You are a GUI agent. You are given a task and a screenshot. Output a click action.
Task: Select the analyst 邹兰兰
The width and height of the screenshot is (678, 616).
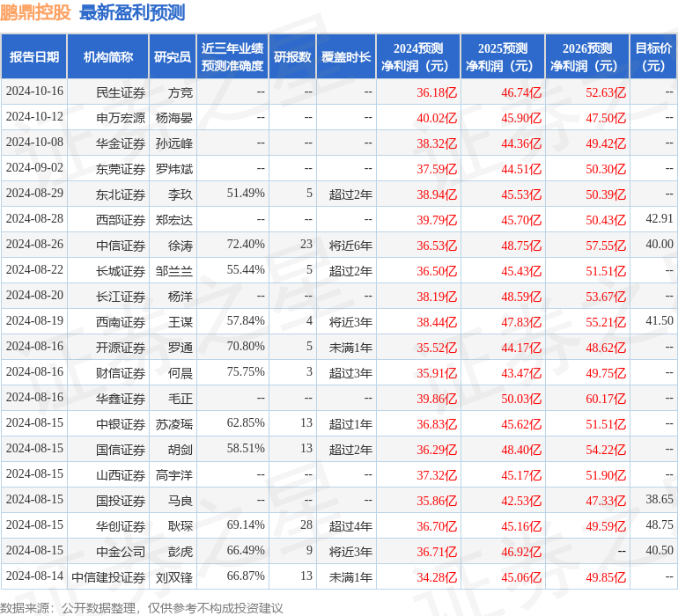pos(174,271)
